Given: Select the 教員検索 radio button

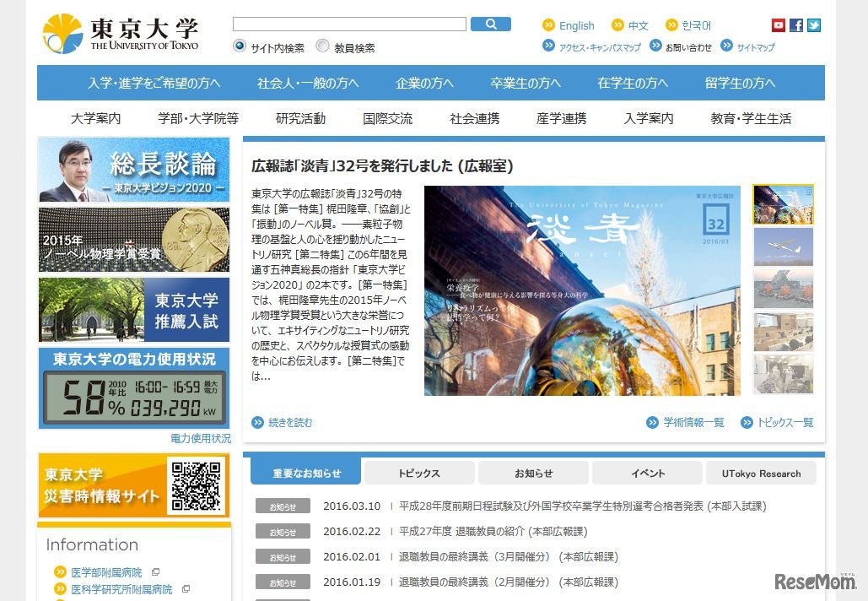Looking at the screenshot, I should (323, 46).
